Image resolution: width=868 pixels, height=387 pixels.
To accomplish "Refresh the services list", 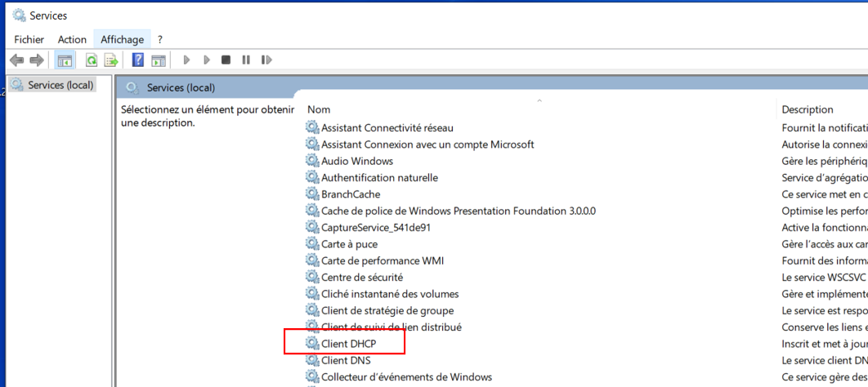I will [x=92, y=60].
